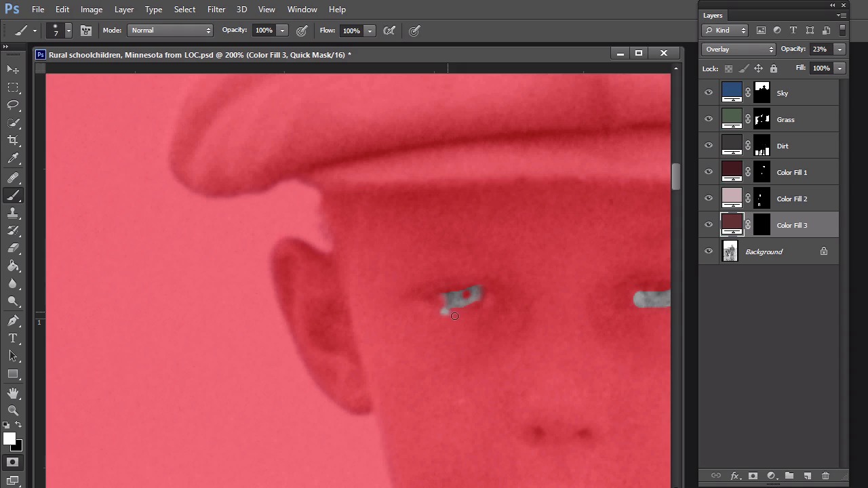Open the Kind filter dropdown
868x488 pixels.
(725, 30)
